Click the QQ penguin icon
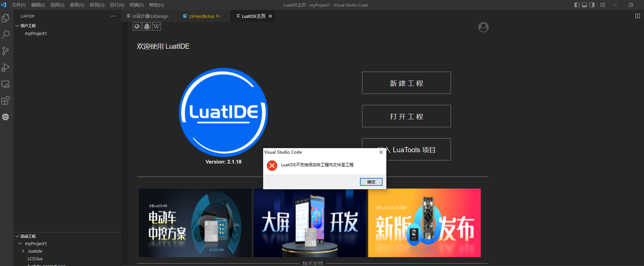644x266 pixels. [x=147, y=26]
